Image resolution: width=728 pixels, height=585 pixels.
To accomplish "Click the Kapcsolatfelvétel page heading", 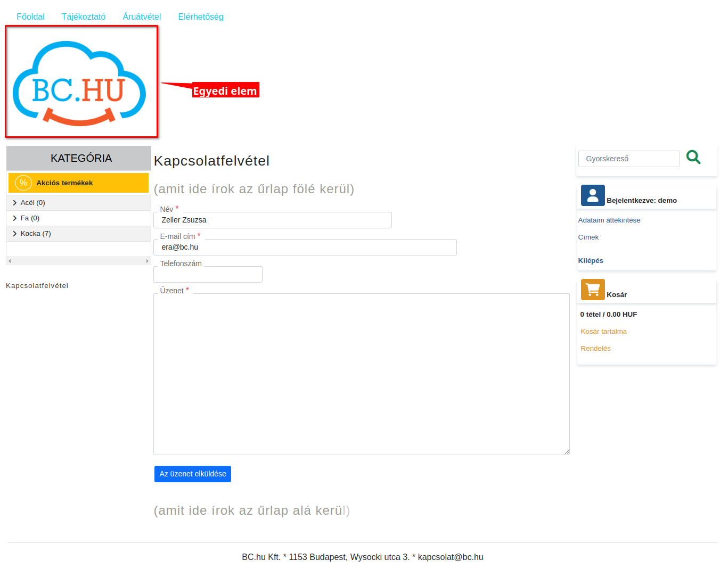I will pos(211,161).
